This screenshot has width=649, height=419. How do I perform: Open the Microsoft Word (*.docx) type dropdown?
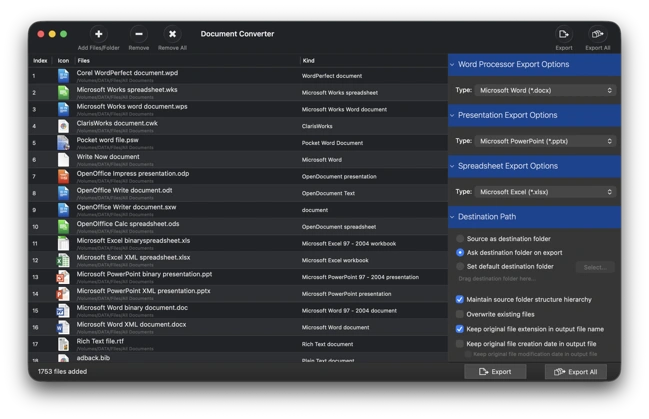545,90
